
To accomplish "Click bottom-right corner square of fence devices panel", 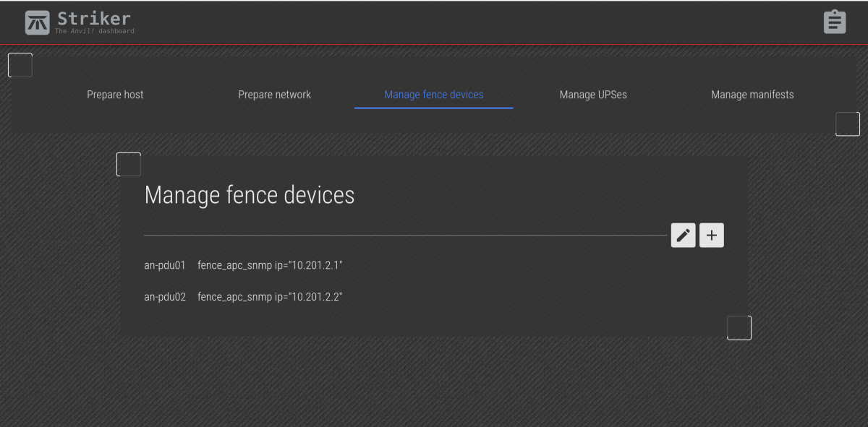I will [x=739, y=327].
